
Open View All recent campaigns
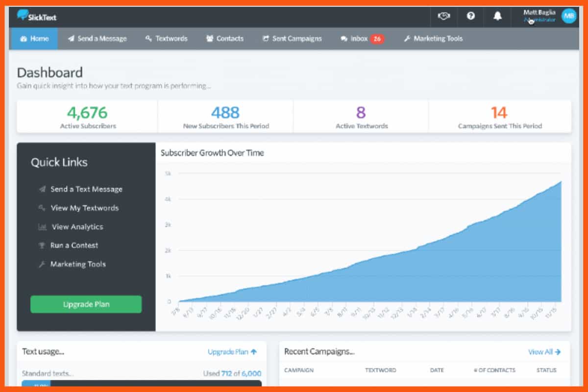[x=545, y=352]
